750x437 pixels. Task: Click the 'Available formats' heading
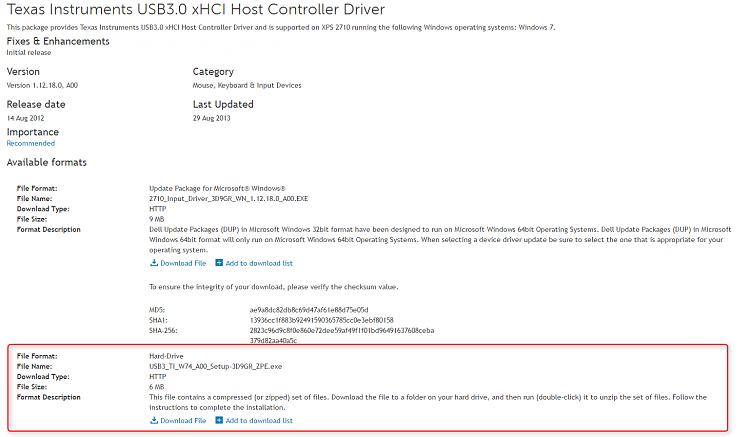click(x=46, y=162)
